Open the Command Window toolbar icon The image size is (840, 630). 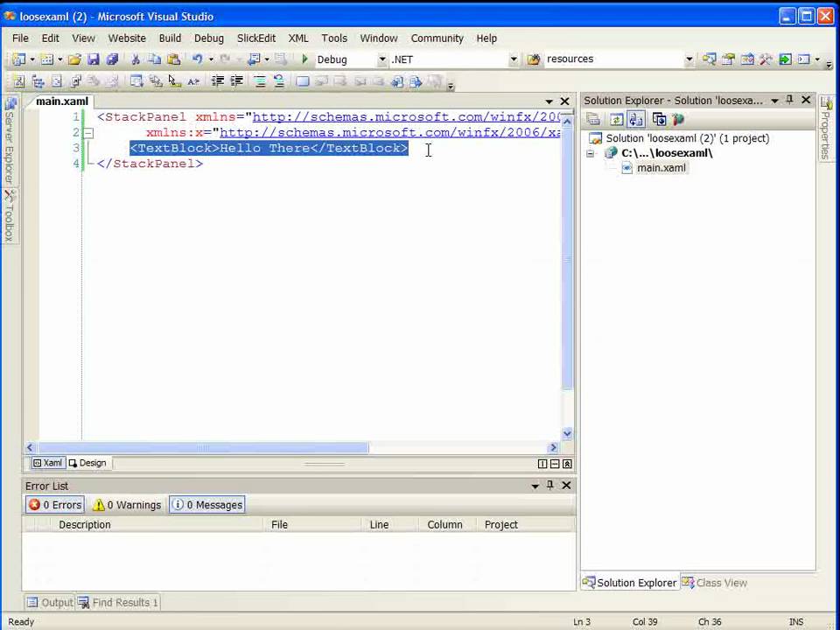pyautogui.click(x=803, y=59)
